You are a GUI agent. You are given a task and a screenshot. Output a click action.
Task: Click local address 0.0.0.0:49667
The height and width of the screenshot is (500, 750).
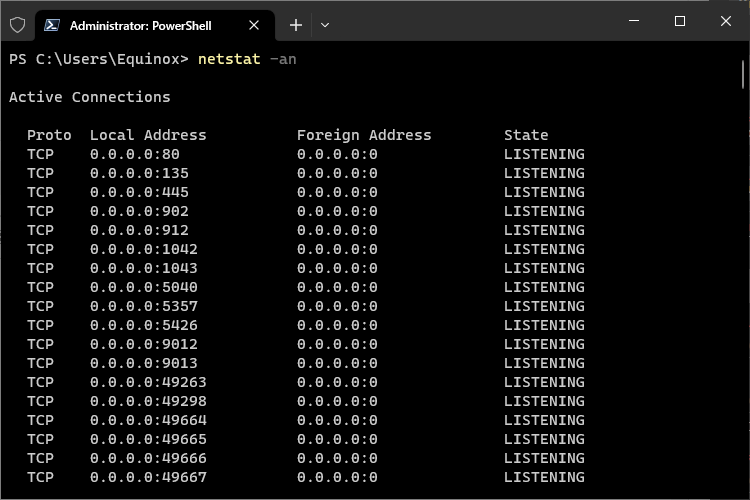tap(148, 477)
